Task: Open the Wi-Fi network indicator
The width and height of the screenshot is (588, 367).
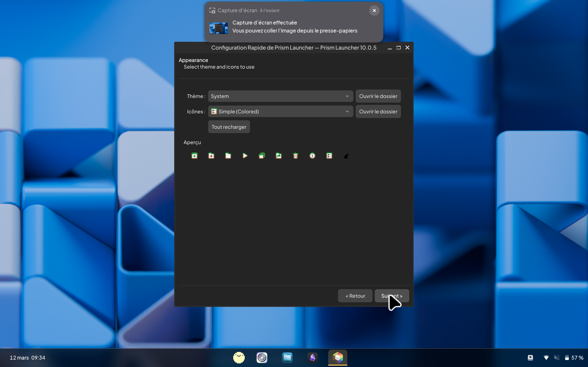Action: 546,358
